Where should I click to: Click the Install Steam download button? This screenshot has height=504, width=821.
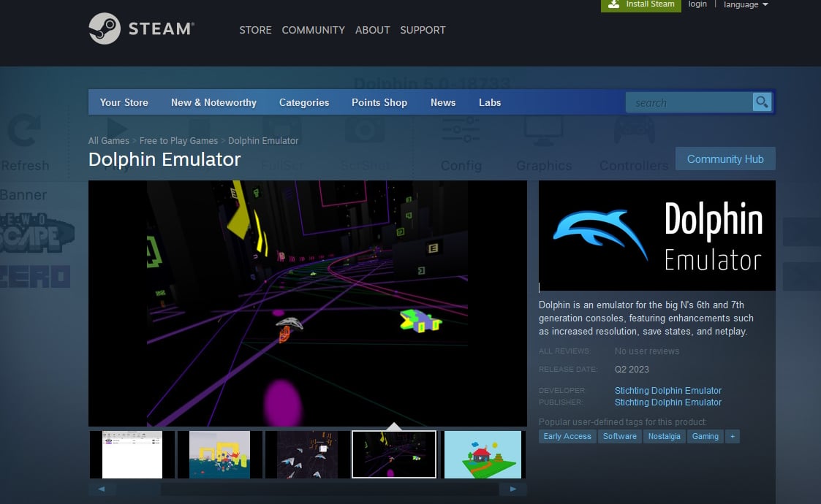tap(641, 4)
